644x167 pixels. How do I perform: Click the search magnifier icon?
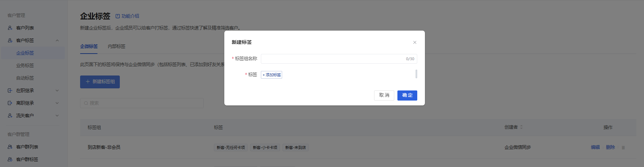click(86, 103)
